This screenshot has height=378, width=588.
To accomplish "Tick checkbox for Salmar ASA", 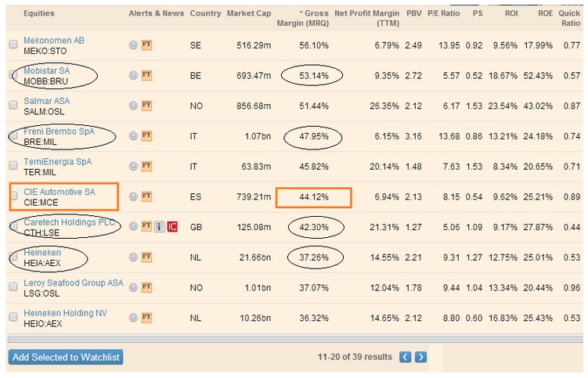I will click(13, 105).
